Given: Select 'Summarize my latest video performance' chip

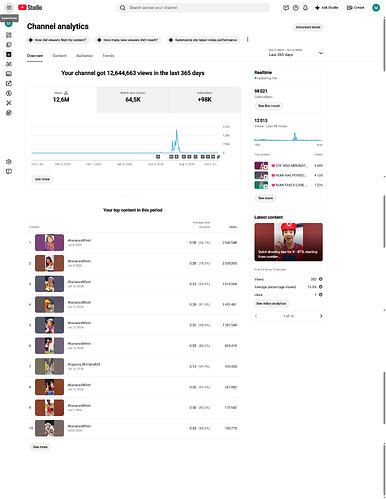Looking at the screenshot, I should pyautogui.click(x=203, y=40).
